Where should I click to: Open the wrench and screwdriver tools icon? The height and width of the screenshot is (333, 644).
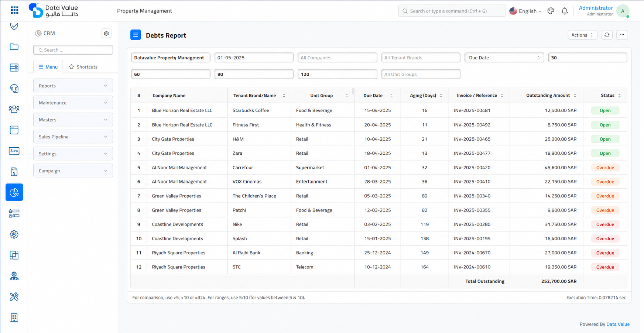14,297
